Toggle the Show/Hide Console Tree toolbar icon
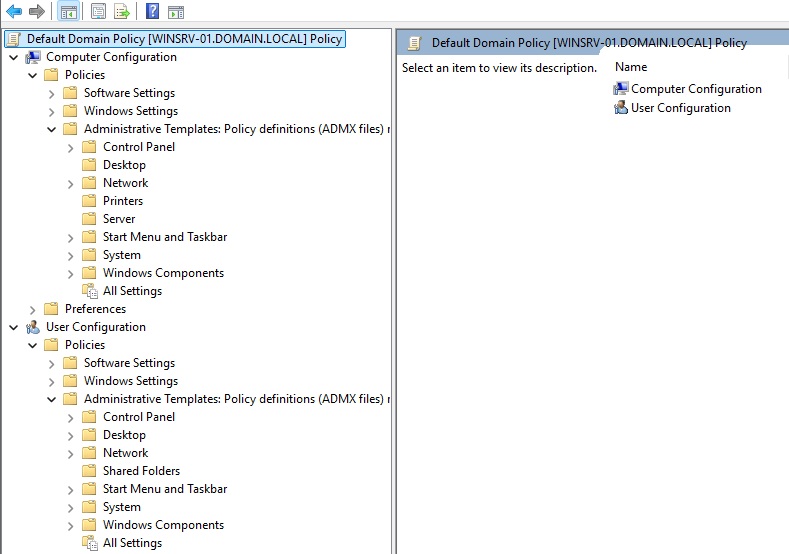The height and width of the screenshot is (554, 789). pyautogui.click(x=68, y=12)
